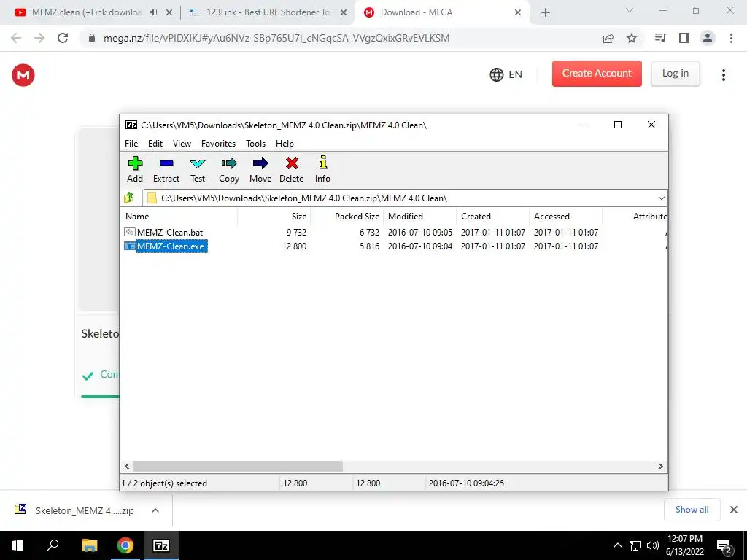Open the Windows Start menu
This screenshot has width=747, height=560.
pos(18,545)
